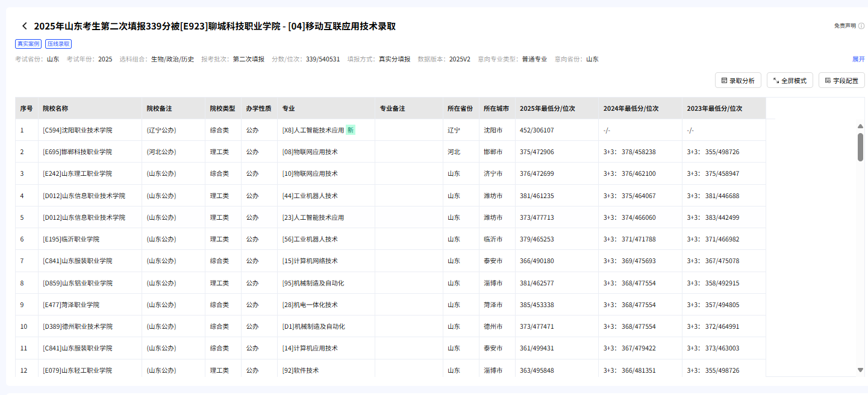Open [D389]德州职业技术学院 link

pyautogui.click(x=80, y=326)
